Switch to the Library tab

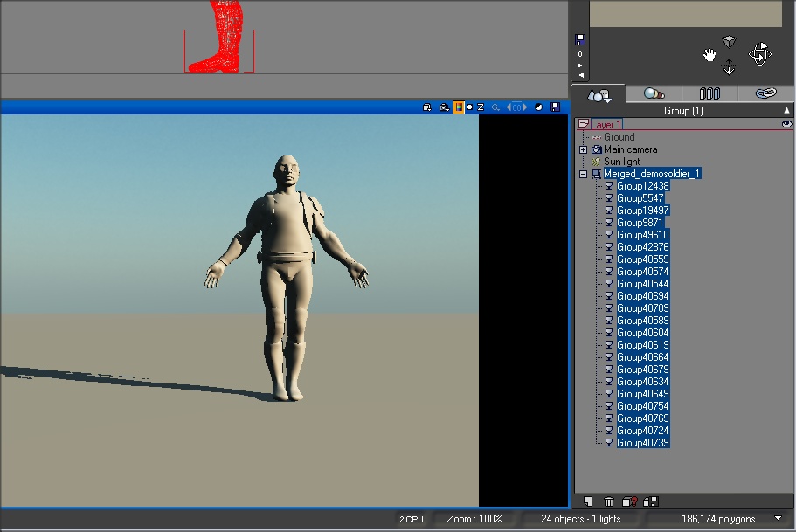pos(709,93)
